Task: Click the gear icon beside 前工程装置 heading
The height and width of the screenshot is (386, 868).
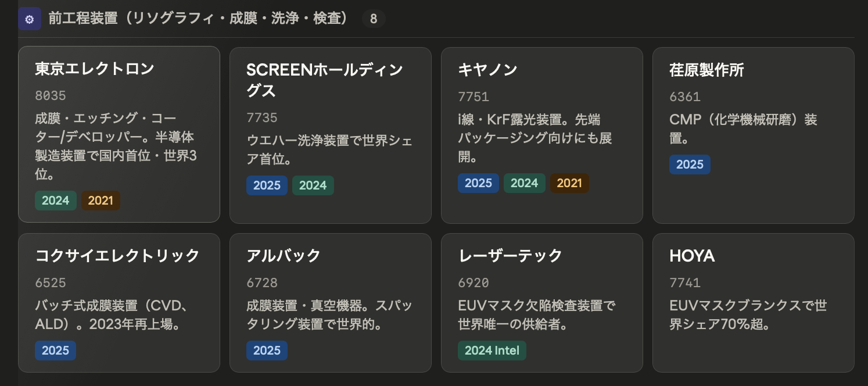Action: pyautogui.click(x=30, y=19)
